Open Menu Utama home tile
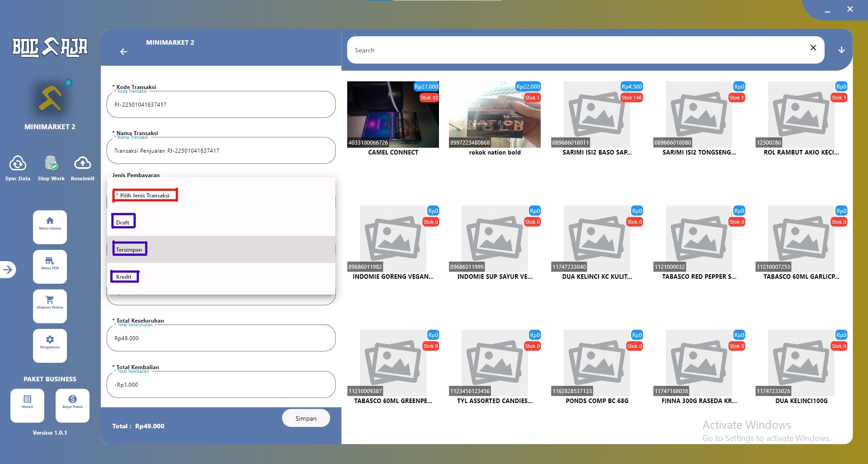 50,227
